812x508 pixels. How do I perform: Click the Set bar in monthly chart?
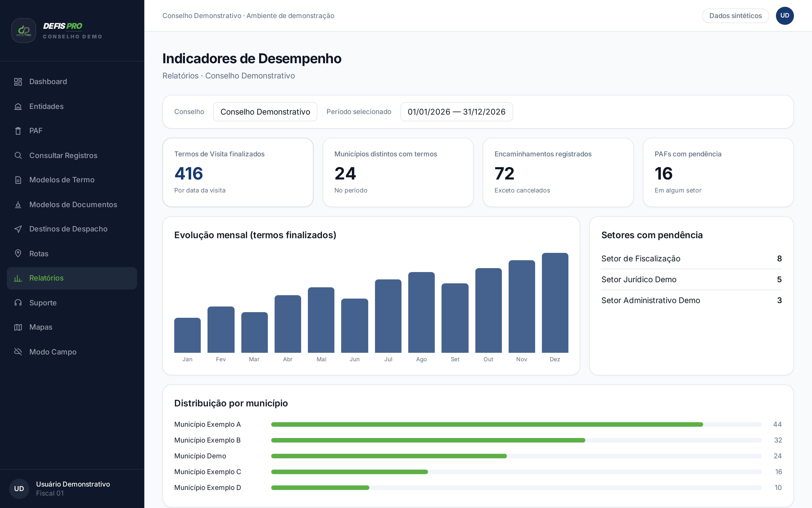click(x=455, y=318)
